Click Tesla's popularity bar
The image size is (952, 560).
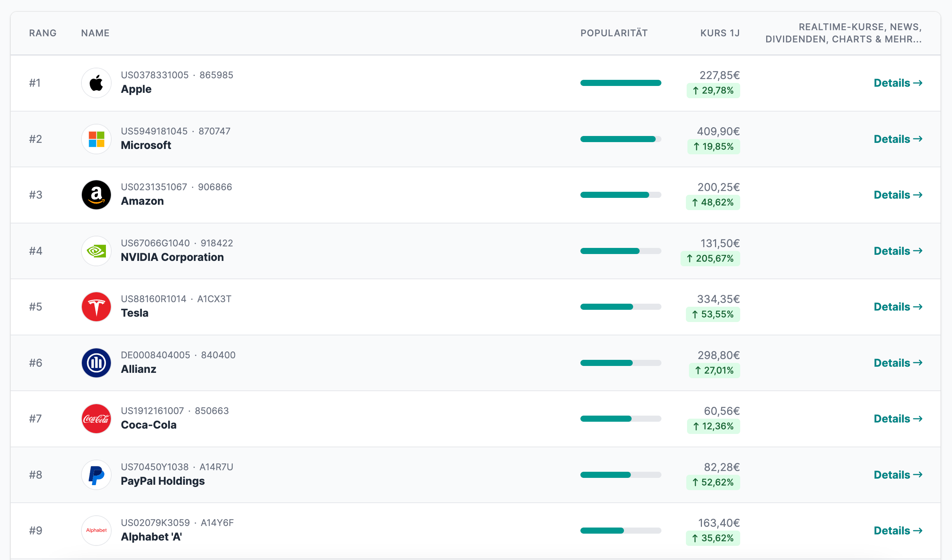621,307
